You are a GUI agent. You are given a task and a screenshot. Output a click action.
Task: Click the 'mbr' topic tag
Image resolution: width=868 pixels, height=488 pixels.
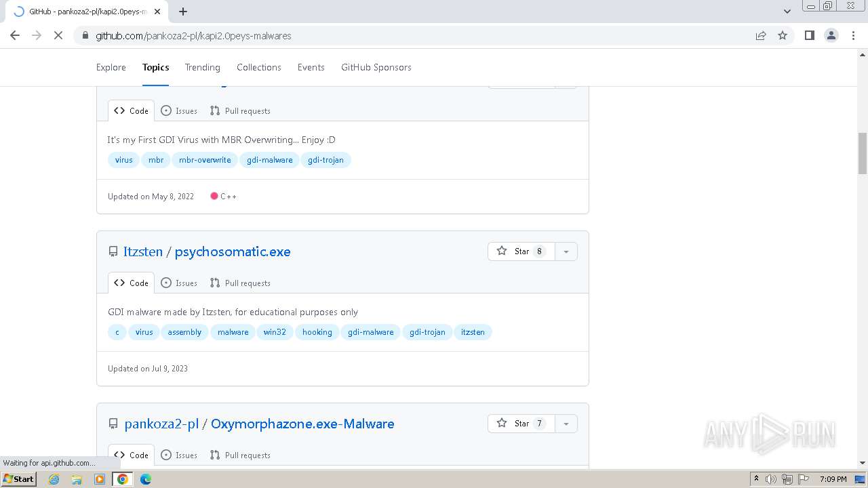pyautogui.click(x=156, y=160)
